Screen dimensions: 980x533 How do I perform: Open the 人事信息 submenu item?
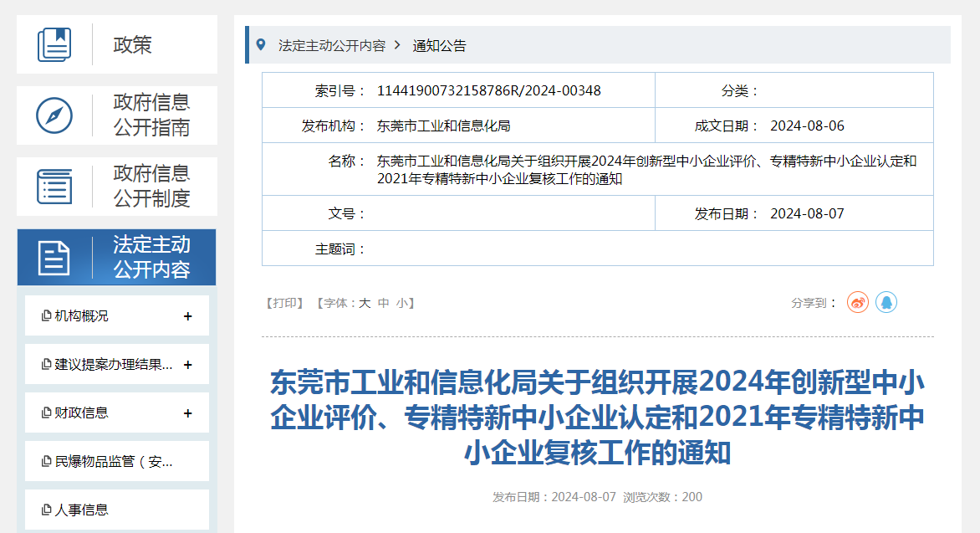[x=117, y=510]
